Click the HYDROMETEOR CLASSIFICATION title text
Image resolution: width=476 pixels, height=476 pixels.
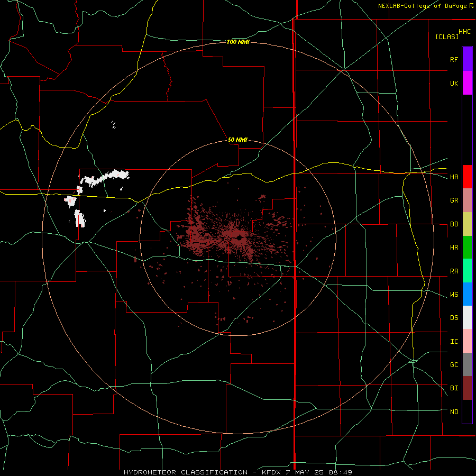tap(186, 472)
